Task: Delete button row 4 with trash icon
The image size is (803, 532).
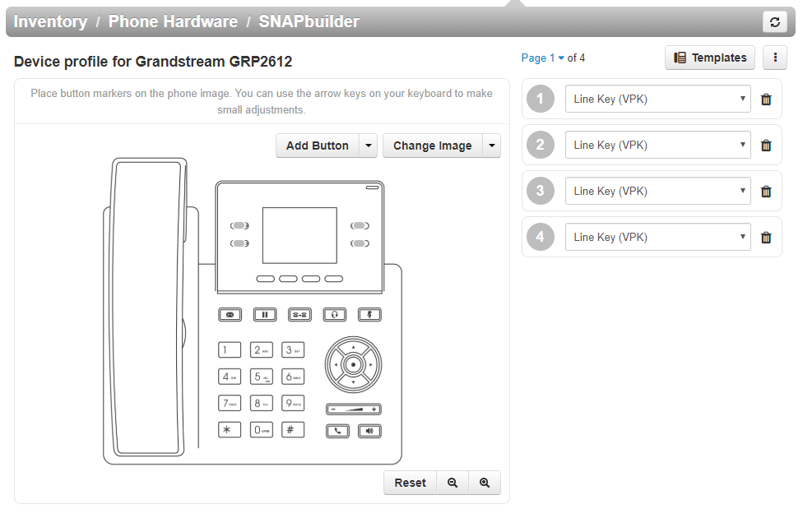Action: pyautogui.click(x=766, y=238)
